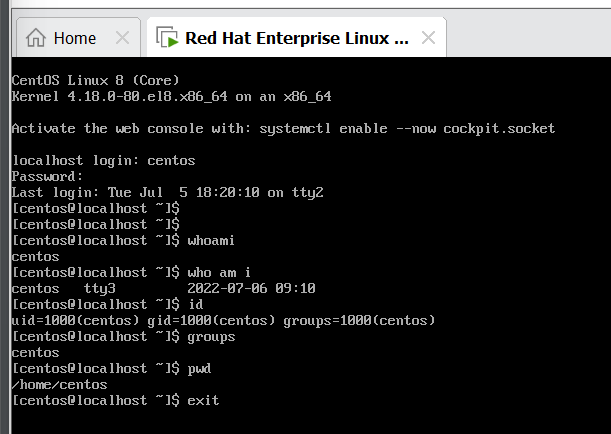Click the 'id' command text

point(195,304)
